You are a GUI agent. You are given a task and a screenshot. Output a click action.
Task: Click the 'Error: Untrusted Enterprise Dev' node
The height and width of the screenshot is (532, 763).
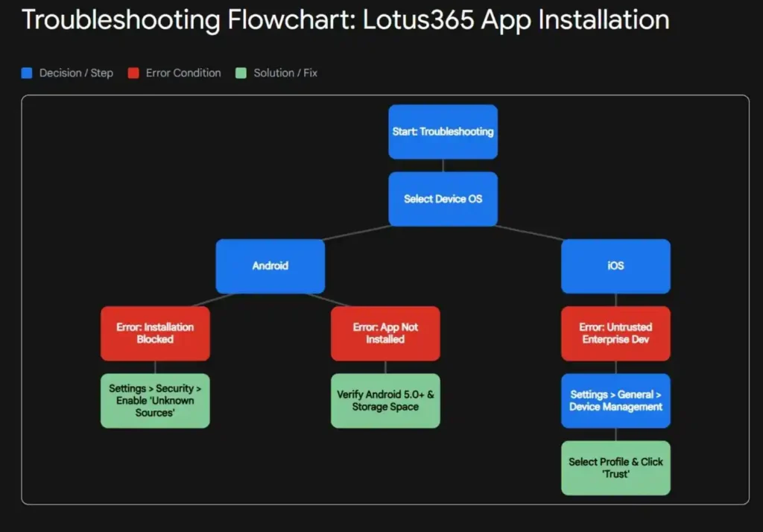click(615, 334)
